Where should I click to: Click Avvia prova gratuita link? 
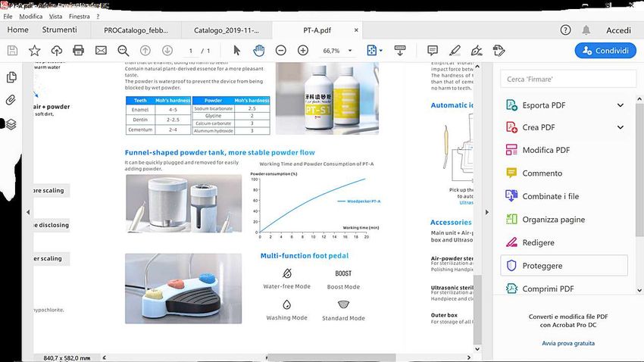[568, 343]
